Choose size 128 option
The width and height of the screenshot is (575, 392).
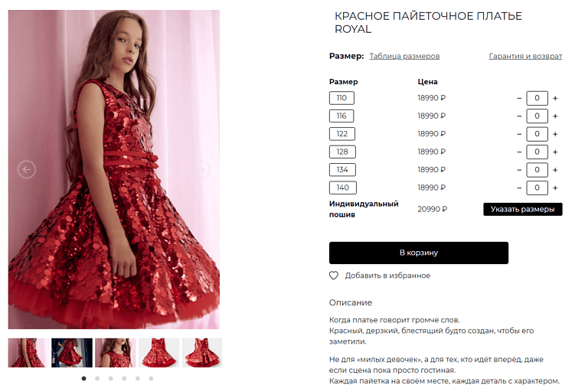(342, 152)
